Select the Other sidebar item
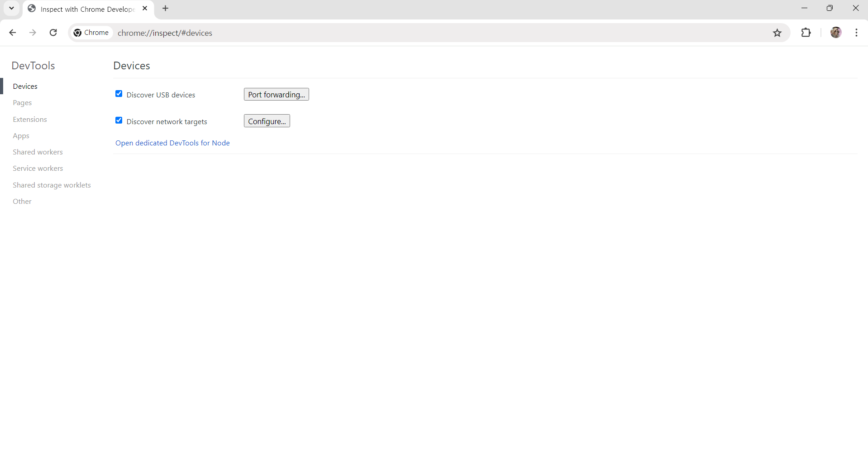Image resolution: width=868 pixels, height=458 pixels. point(22,202)
